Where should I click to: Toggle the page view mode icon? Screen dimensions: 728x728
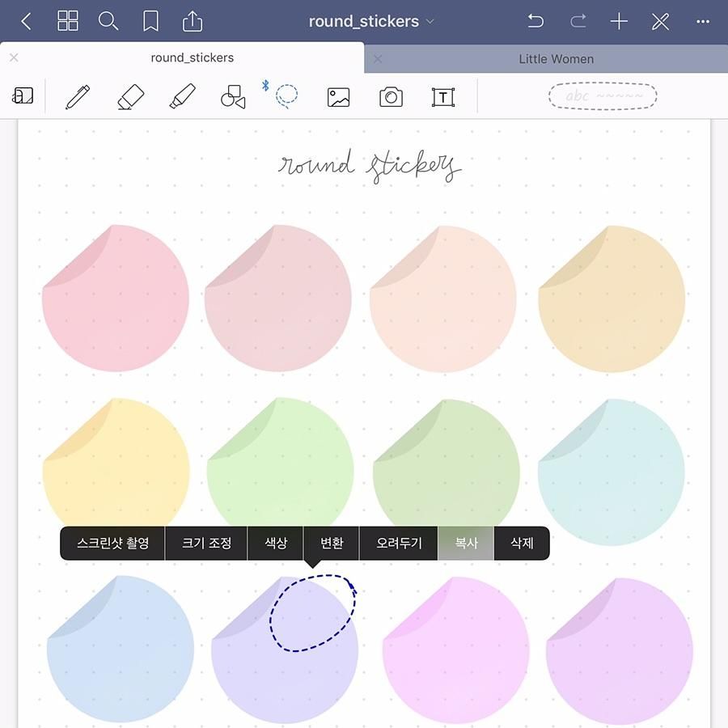(x=23, y=96)
